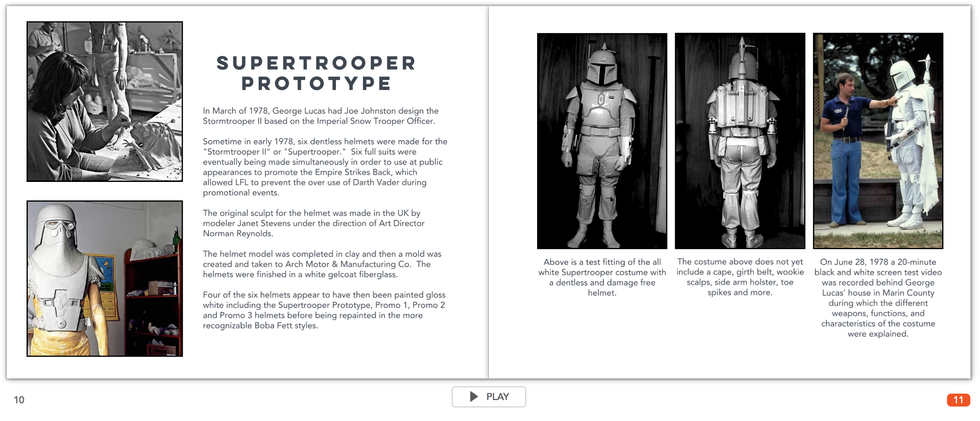Screen dimensions: 980x421
Task: Click the back-view costume photo
Action: (x=740, y=141)
